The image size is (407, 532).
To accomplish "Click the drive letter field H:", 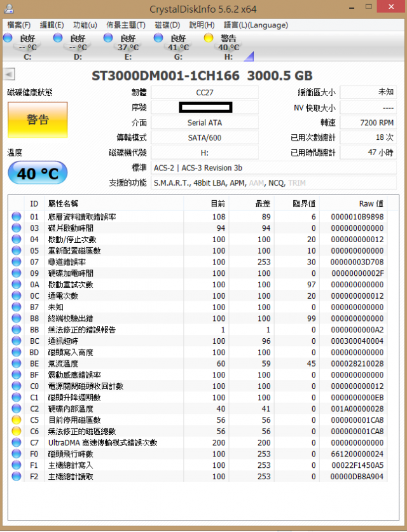I will pos(205,153).
